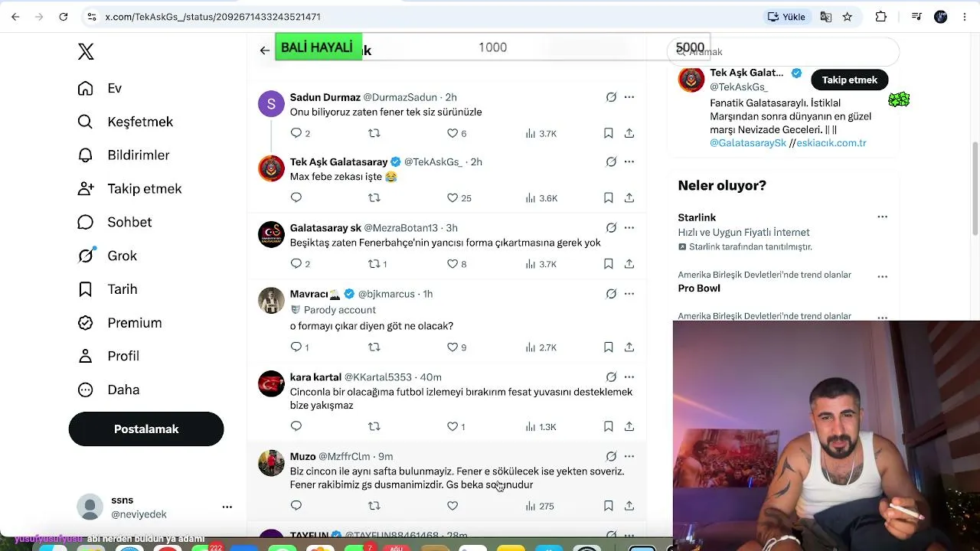This screenshot has width=980, height=551.
Task: Follow Tek Aşk Galat... with the black button
Action: [x=850, y=80]
